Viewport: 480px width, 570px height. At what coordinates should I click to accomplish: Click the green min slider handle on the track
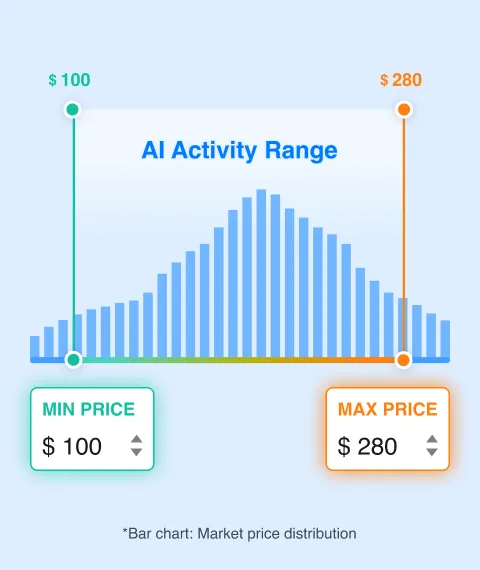pyautogui.click(x=73, y=360)
